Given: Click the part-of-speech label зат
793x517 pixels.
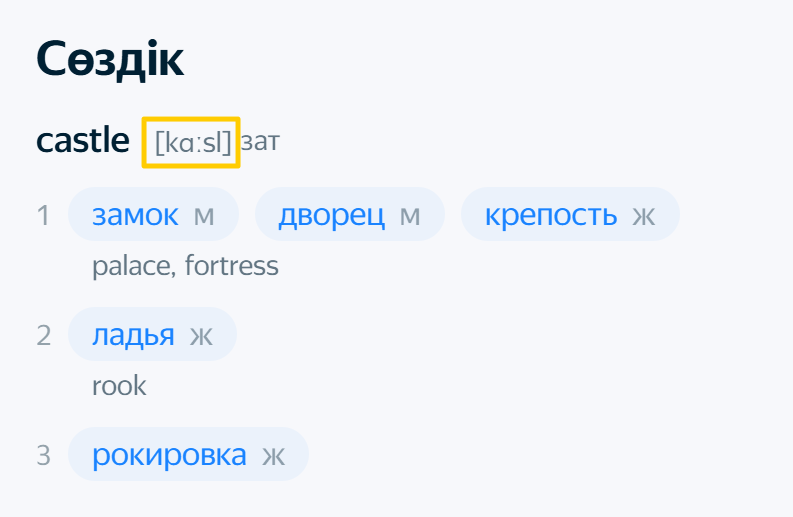Looking at the screenshot, I should 260,142.
